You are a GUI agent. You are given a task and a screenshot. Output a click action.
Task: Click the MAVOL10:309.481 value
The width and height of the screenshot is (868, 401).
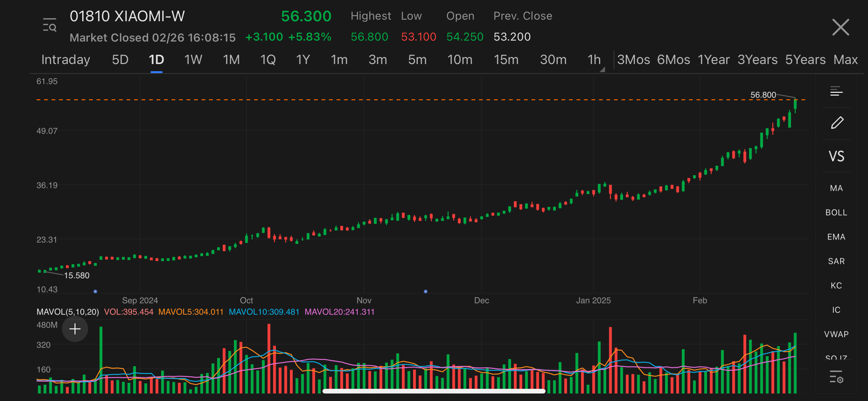tap(264, 312)
